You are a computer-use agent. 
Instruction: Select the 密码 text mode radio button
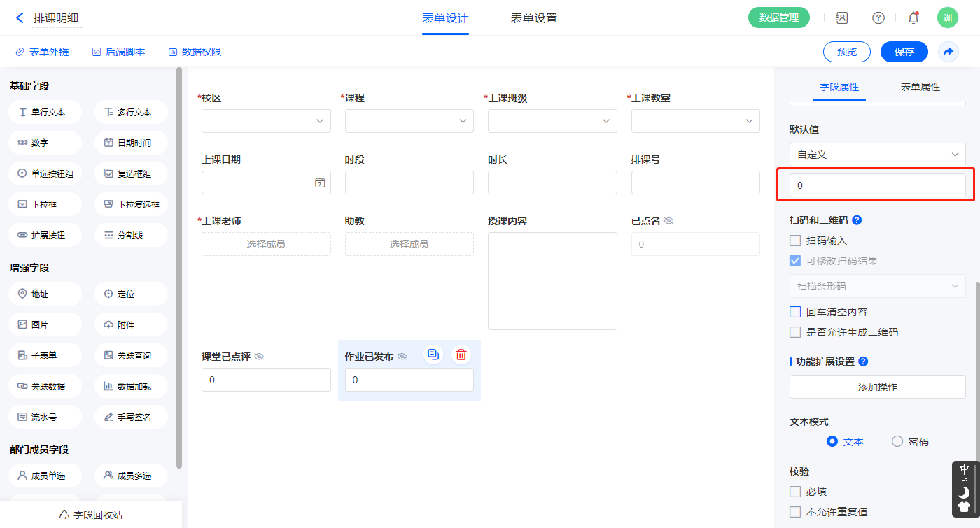897,441
